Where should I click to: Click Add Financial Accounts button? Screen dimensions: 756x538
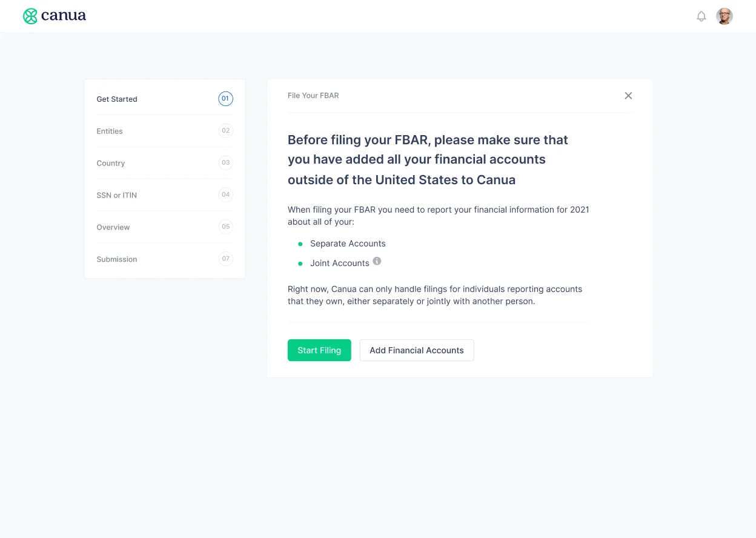[x=417, y=350]
